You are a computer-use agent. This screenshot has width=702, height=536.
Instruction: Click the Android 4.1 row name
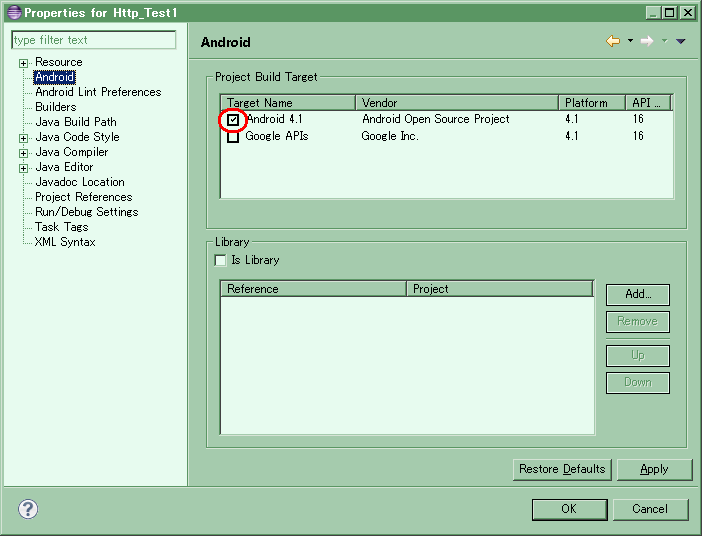click(274, 119)
